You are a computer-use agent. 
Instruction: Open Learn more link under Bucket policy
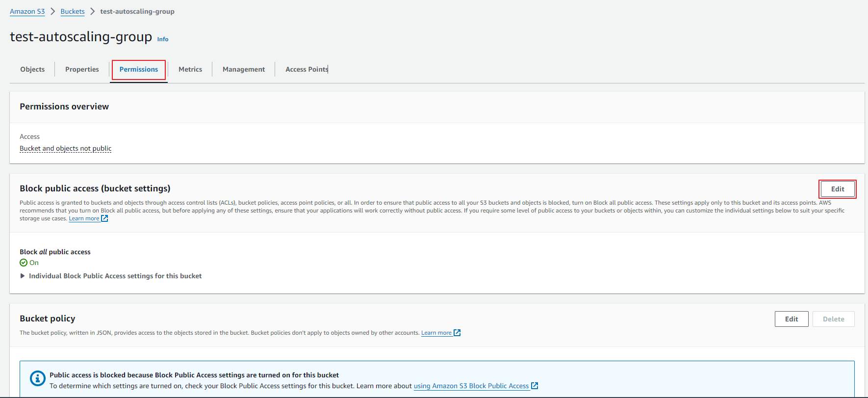[436, 333]
